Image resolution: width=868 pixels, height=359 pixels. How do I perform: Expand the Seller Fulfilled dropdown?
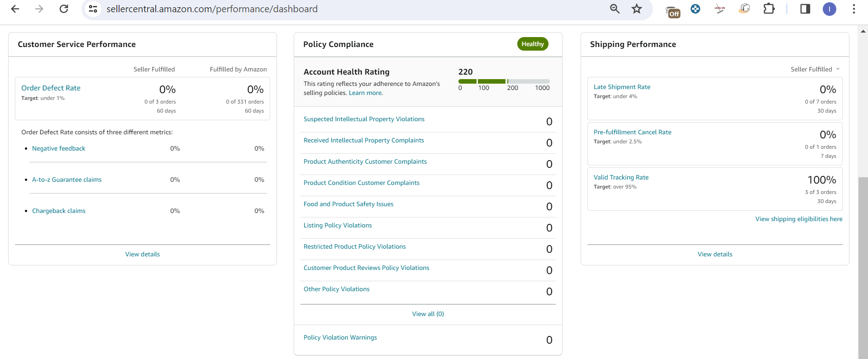pos(815,69)
